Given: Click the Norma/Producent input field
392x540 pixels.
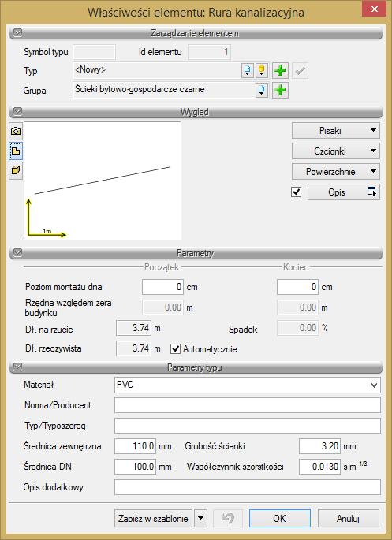Looking at the screenshot, I should [248, 405].
